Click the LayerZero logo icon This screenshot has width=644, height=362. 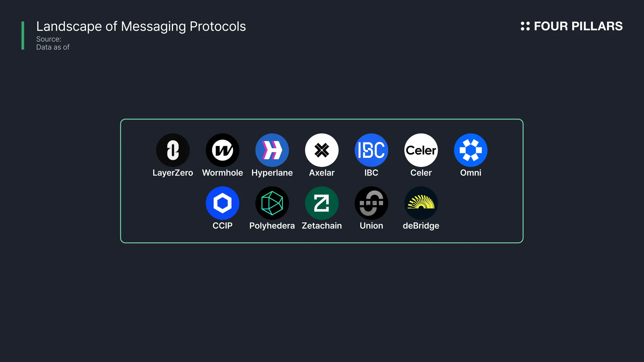[173, 150]
